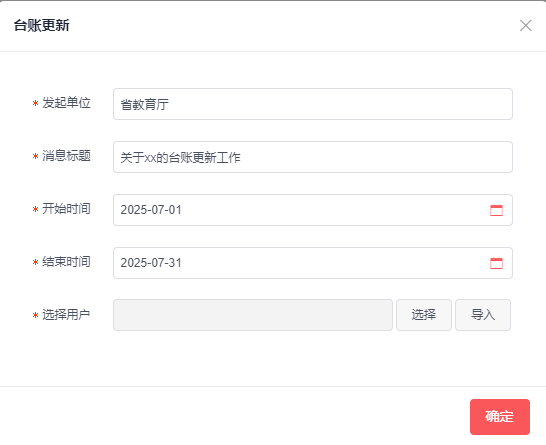Click the 开始时间 field label
This screenshot has height=445, width=546.
[x=66, y=209]
